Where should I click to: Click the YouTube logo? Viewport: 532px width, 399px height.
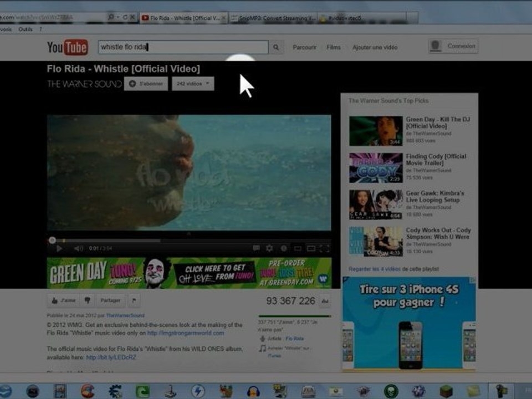68,47
